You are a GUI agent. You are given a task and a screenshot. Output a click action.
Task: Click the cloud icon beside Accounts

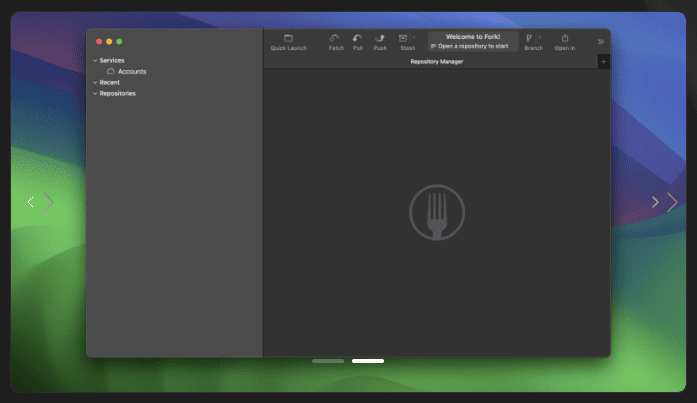(111, 71)
